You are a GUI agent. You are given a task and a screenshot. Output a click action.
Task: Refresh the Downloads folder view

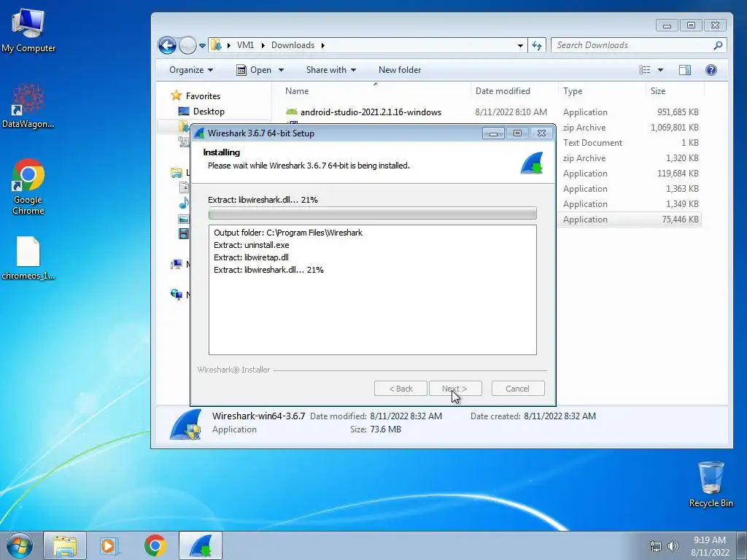click(x=537, y=45)
